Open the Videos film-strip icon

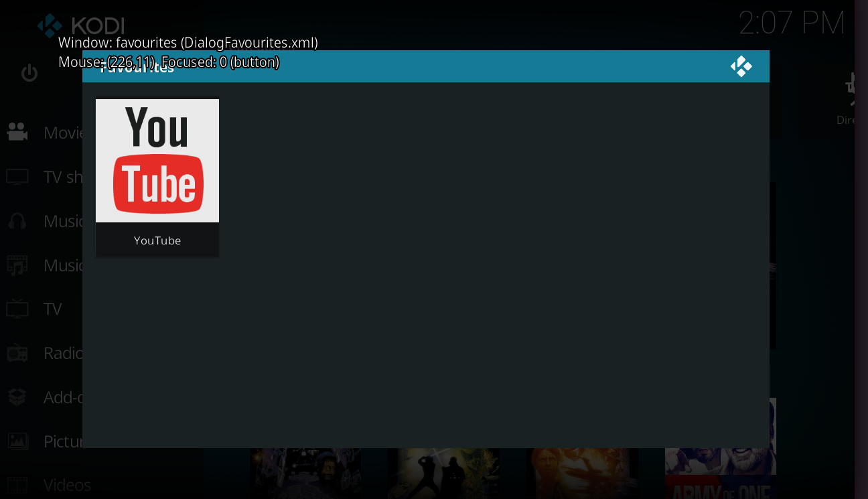tap(17, 485)
